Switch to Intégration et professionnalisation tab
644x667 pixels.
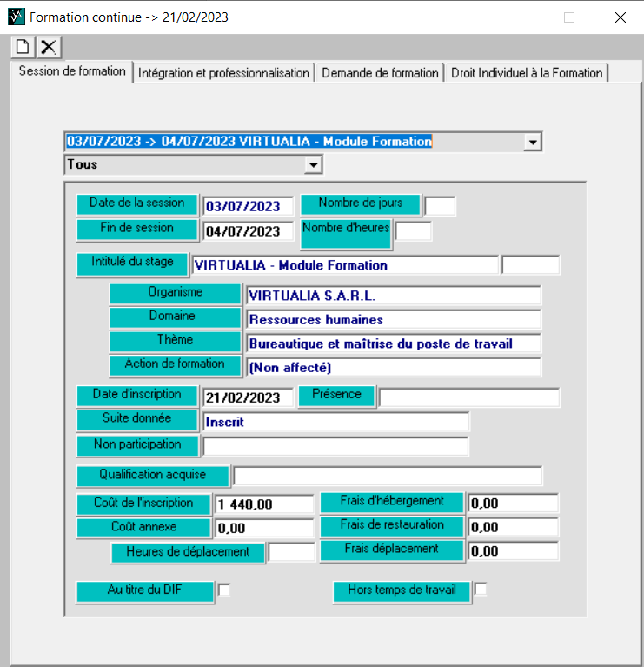[223, 73]
